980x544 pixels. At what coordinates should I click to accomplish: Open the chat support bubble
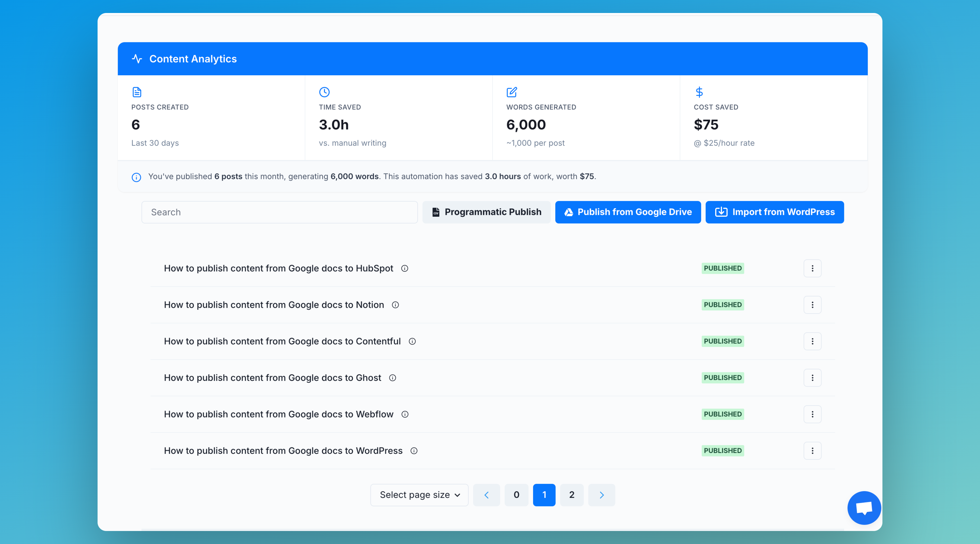(x=863, y=507)
